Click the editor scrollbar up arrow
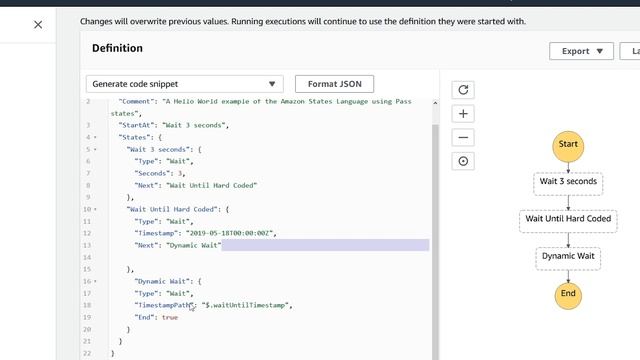The image size is (640, 360). point(435,103)
